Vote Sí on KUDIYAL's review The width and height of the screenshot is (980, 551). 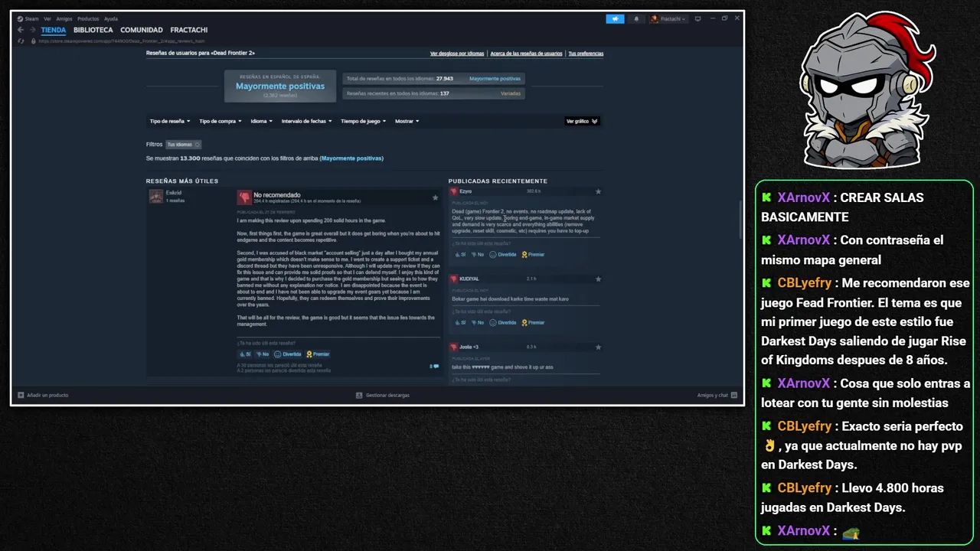(459, 322)
